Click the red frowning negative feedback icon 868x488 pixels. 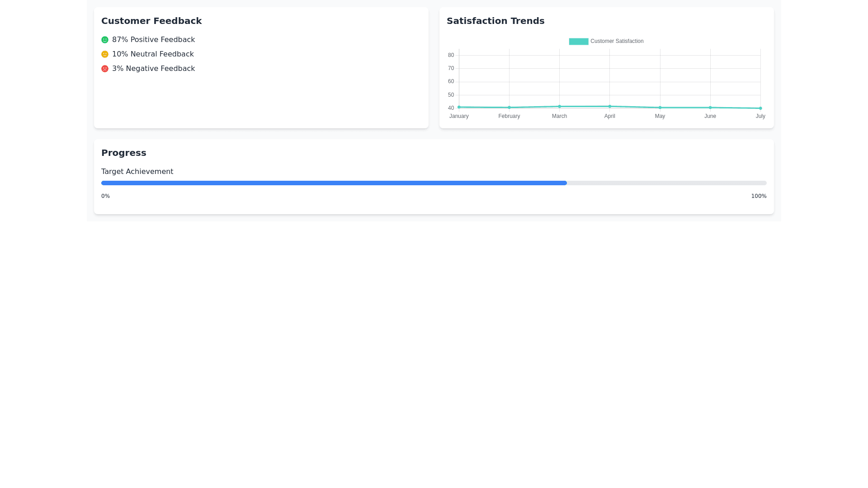(x=105, y=69)
